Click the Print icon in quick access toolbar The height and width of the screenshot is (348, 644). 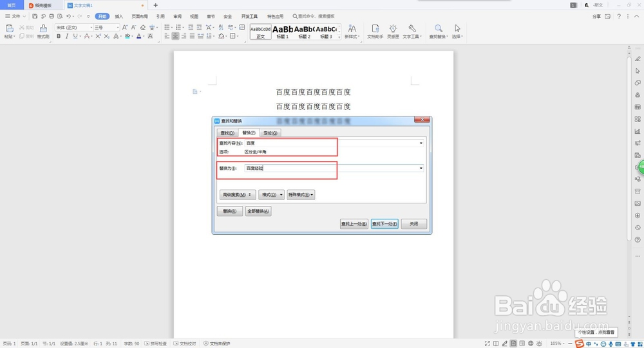(x=52, y=17)
